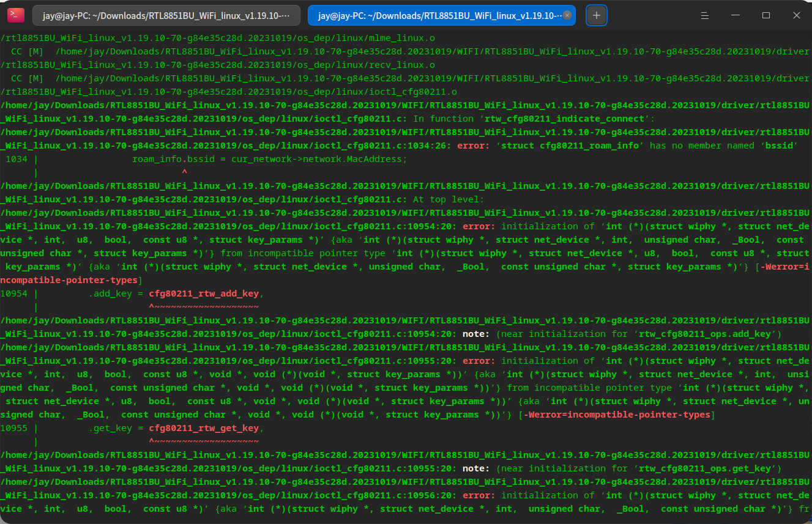The width and height of the screenshot is (812, 524).
Task: Click 'struct cfg80211_roam_info' in the error message
Action: click(570, 146)
